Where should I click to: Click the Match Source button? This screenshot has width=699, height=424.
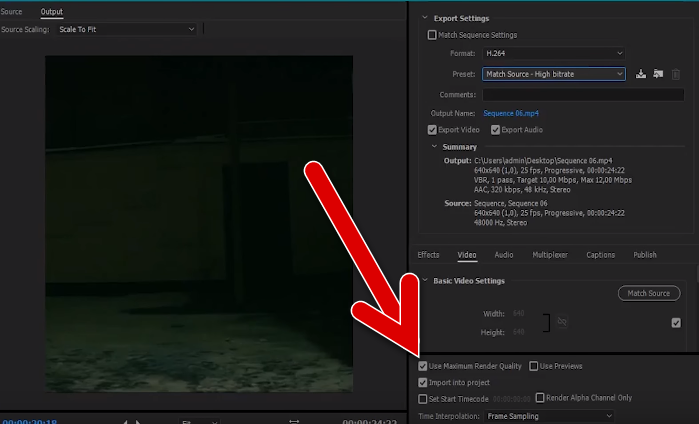649,293
